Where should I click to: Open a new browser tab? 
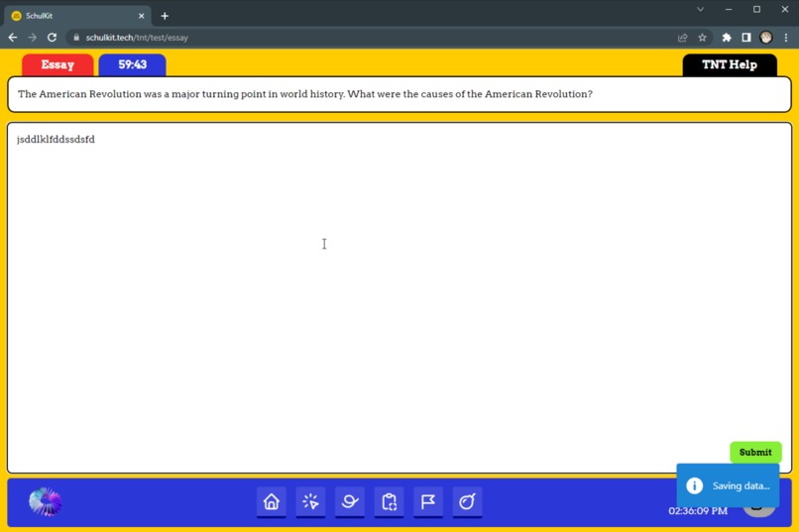point(165,16)
